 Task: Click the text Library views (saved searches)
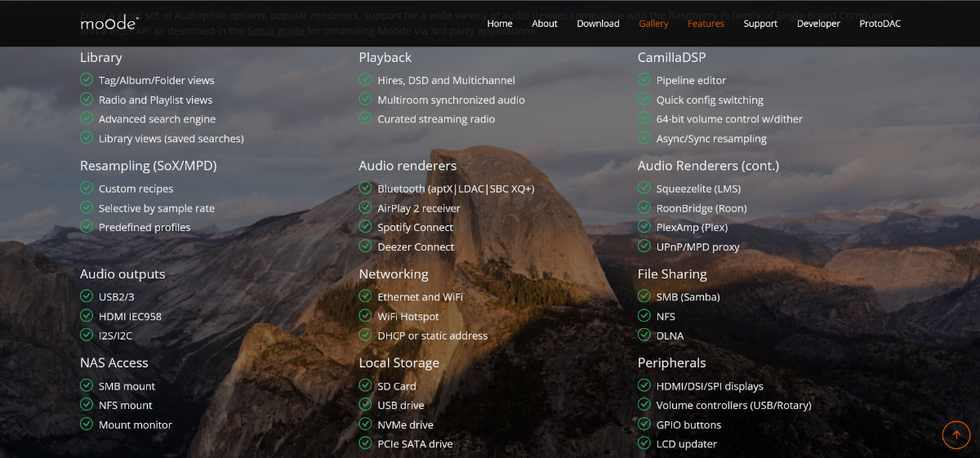pos(171,139)
